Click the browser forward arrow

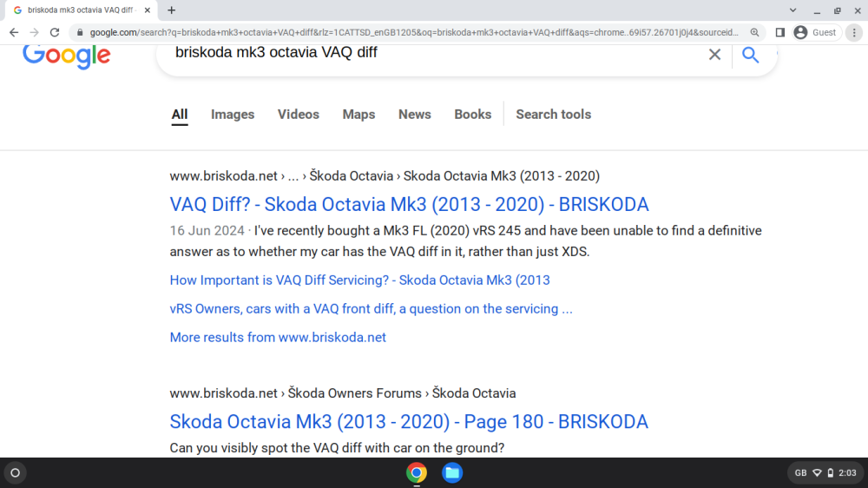tap(35, 33)
